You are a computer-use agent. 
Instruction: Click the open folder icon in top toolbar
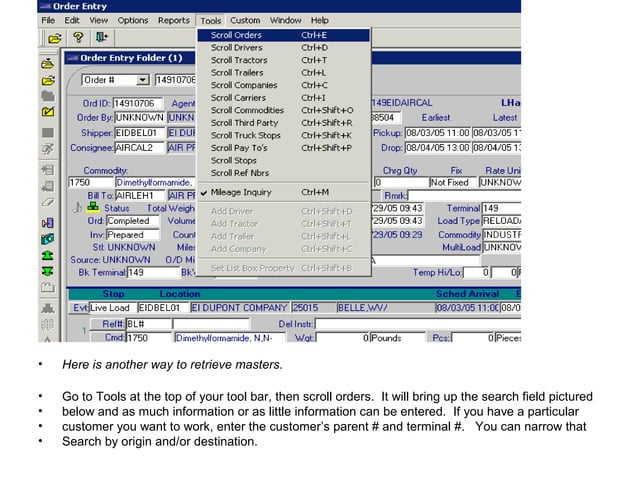pyautogui.click(x=55, y=38)
